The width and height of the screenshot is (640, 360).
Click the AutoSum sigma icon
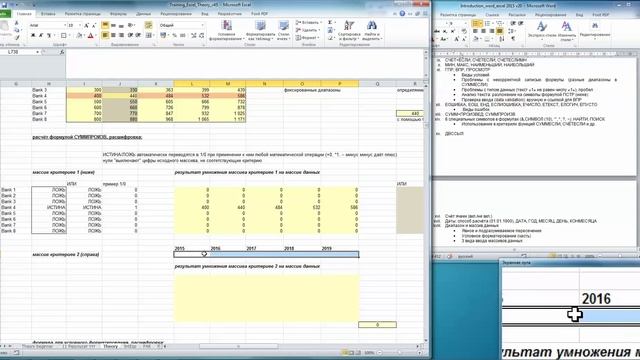(330, 22)
